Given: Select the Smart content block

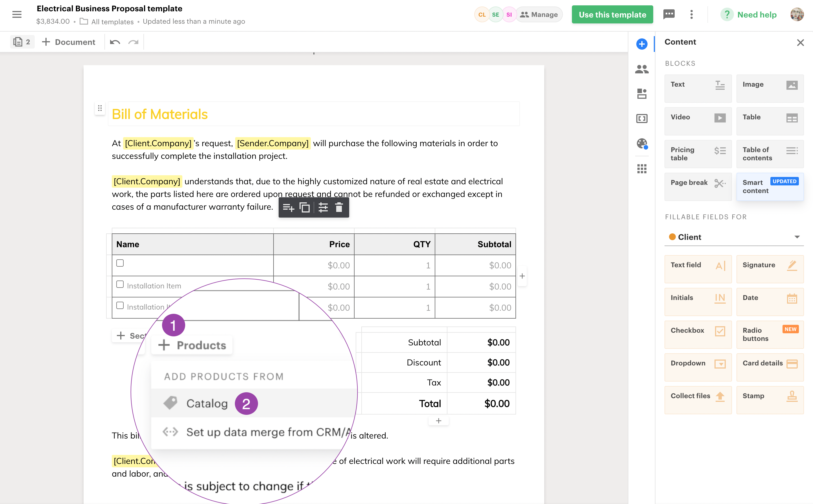Looking at the screenshot, I should (770, 186).
